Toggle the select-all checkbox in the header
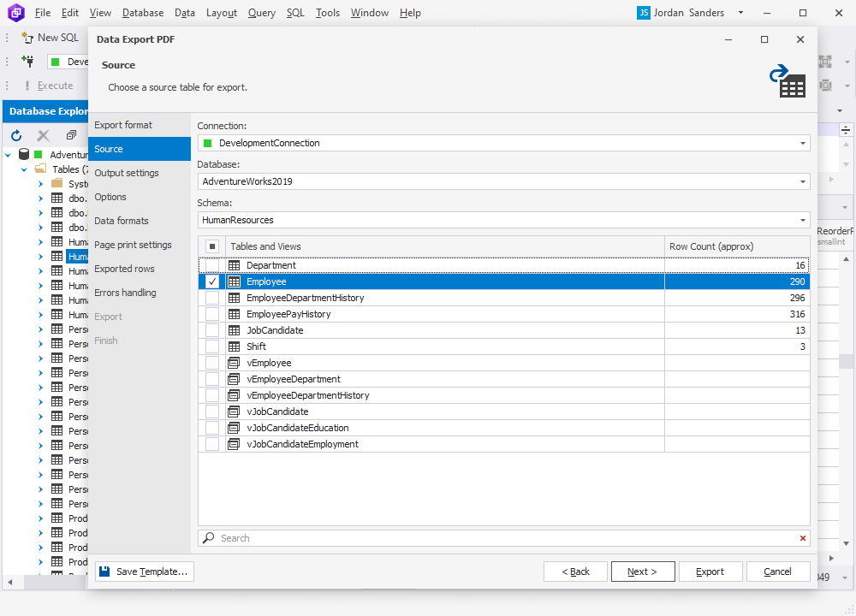 tap(211, 246)
